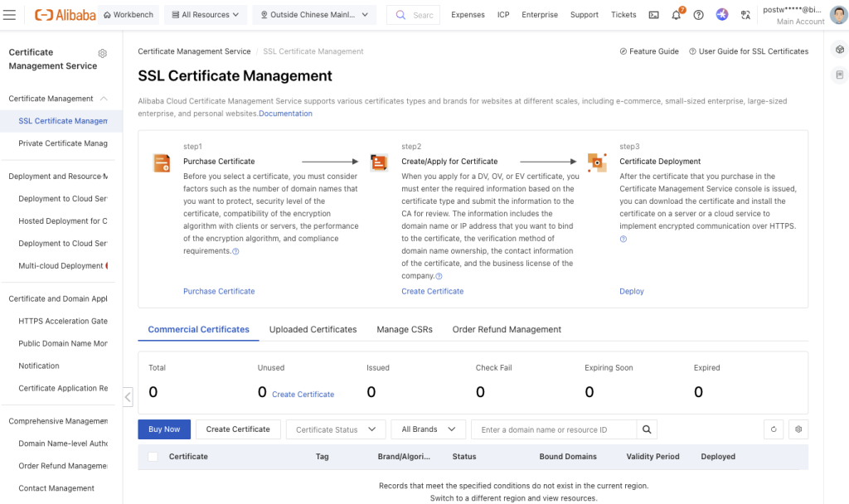This screenshot has width=849, height=504.
Task: Collapse the Certificate Management section
Action: click(104, 99)
